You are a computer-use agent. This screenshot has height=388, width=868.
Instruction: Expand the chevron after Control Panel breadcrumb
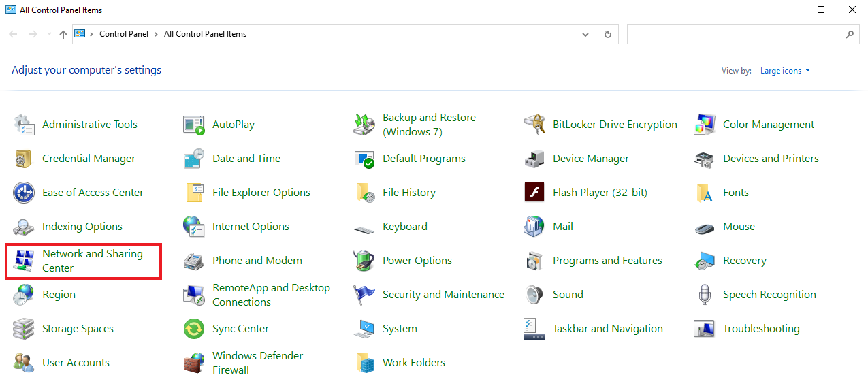[156, 34]
